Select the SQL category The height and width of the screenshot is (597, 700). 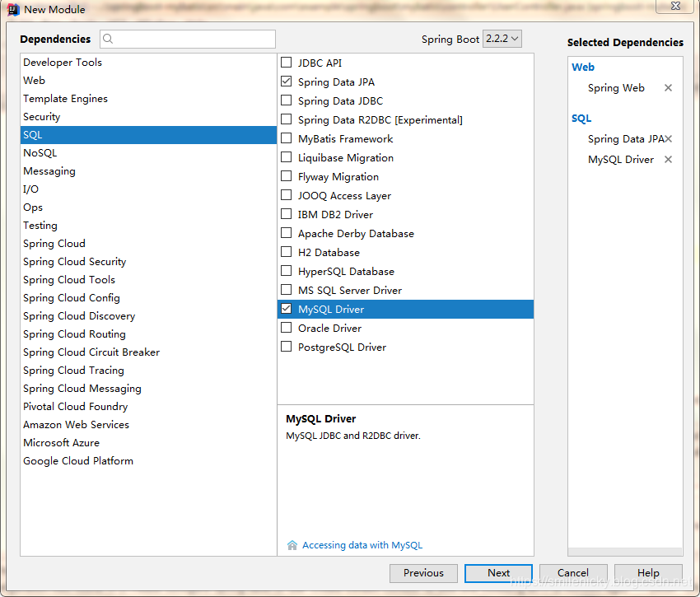pyautogui.click(x=148, y=135)
